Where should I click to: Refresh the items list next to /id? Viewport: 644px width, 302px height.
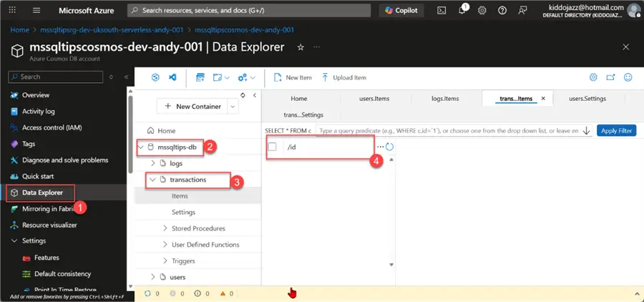(389, 147)
